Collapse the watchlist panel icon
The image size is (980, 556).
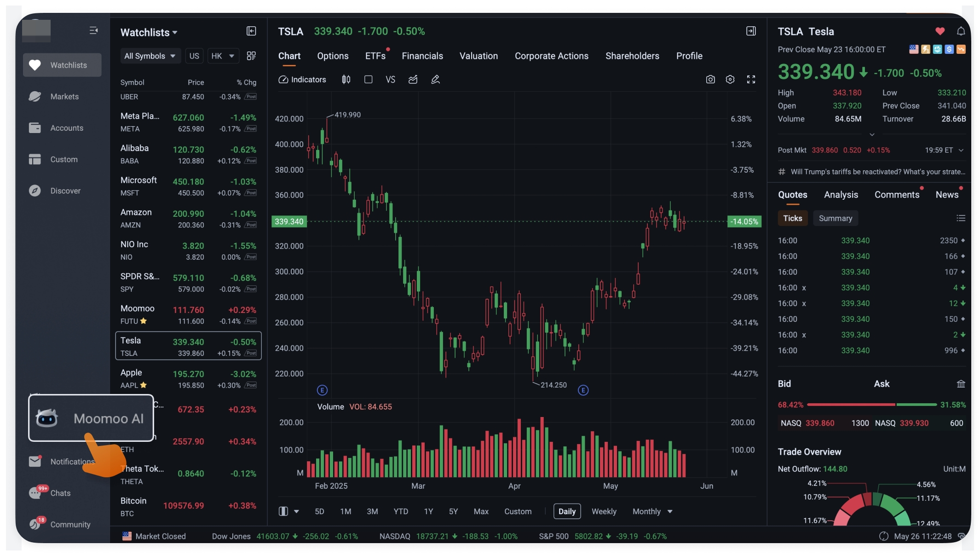click(251, 31)
